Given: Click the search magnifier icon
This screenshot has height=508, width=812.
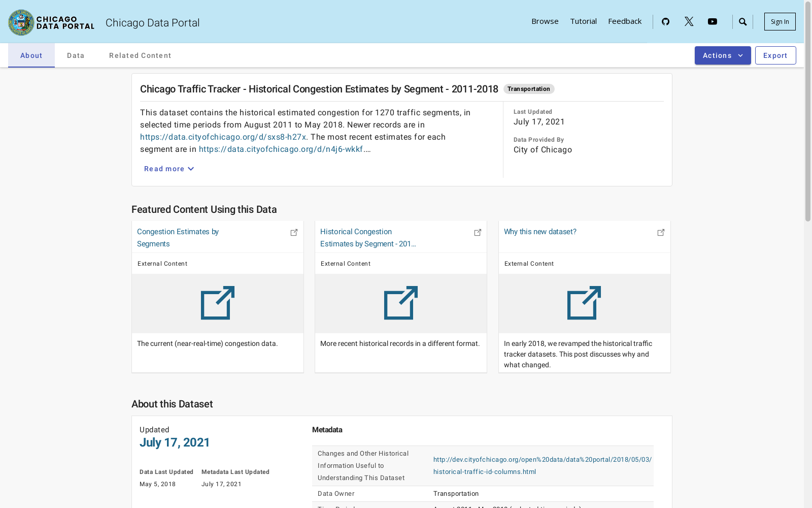Looking at the screenshot, I should (x=742, y=21).
